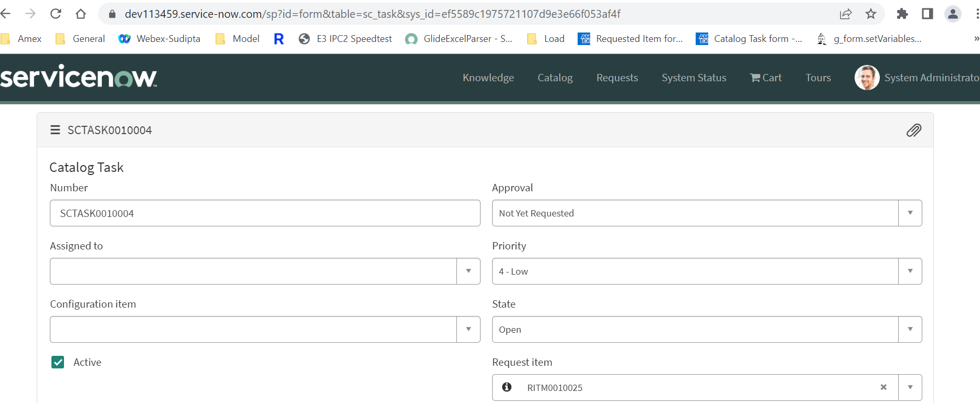This screenshot has width=980, height=403.
Task: Click the info icon beside RITM0010025
Action: [x=506, y=387]
